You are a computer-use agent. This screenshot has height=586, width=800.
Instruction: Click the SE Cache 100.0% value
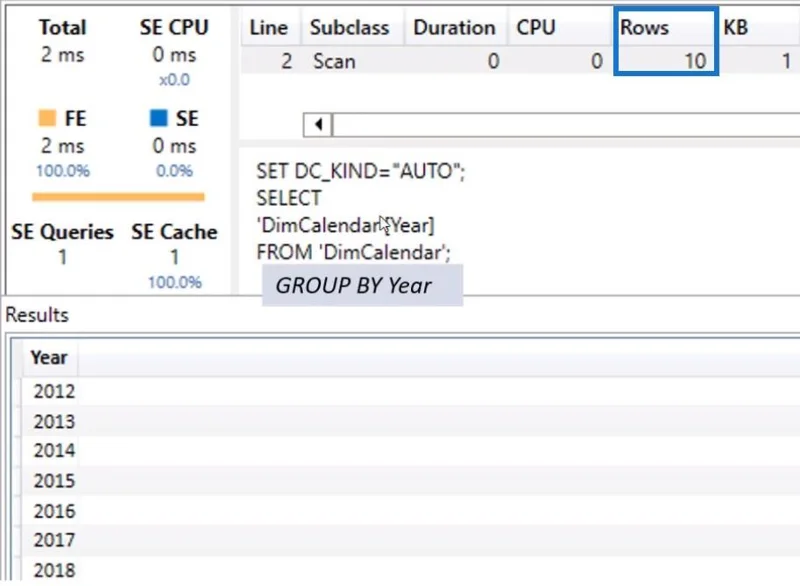tap(175, 282)
